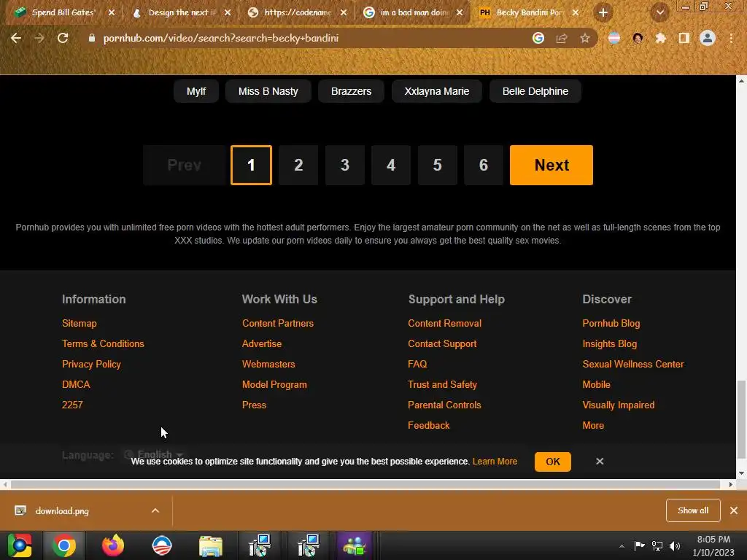
Task: Click Show all downloads
Action: pyautogui.click(x=693, y=510)
